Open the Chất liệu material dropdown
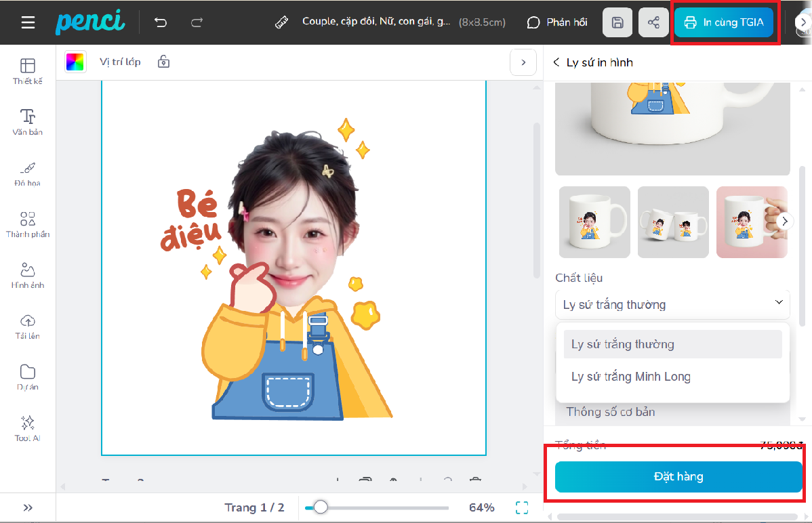This screenshot has width=812, height=523. coord(672,304)
